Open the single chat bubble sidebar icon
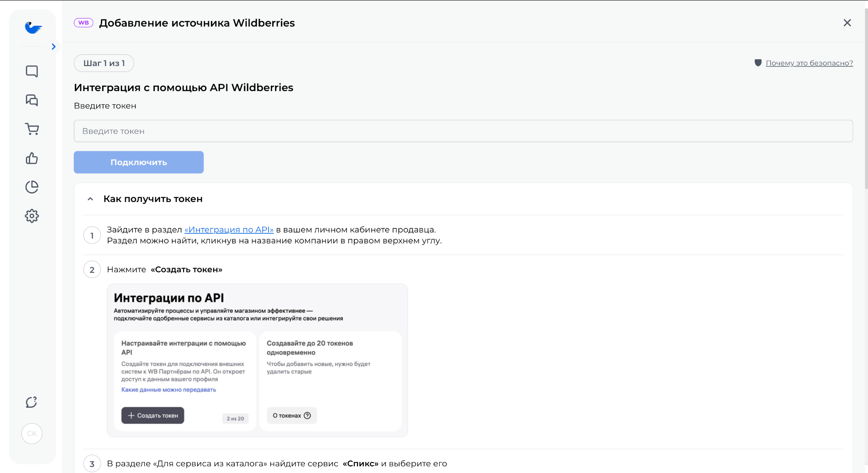 point(32,71)
